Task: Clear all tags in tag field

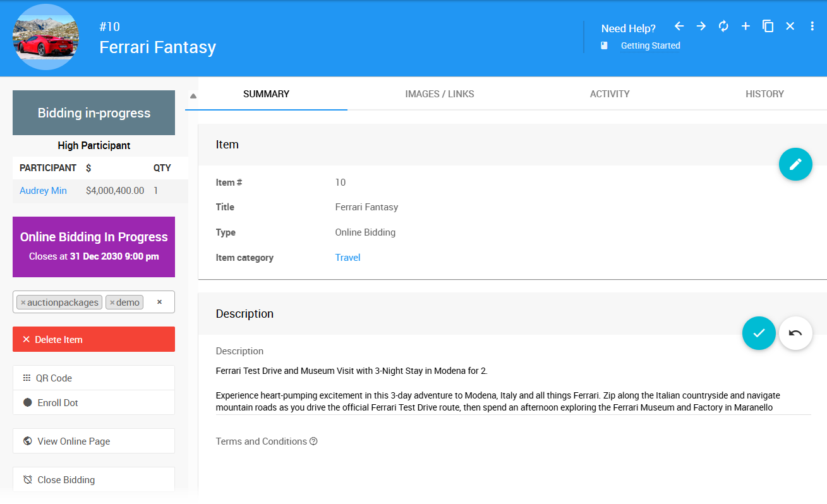Action: point(159,302)
